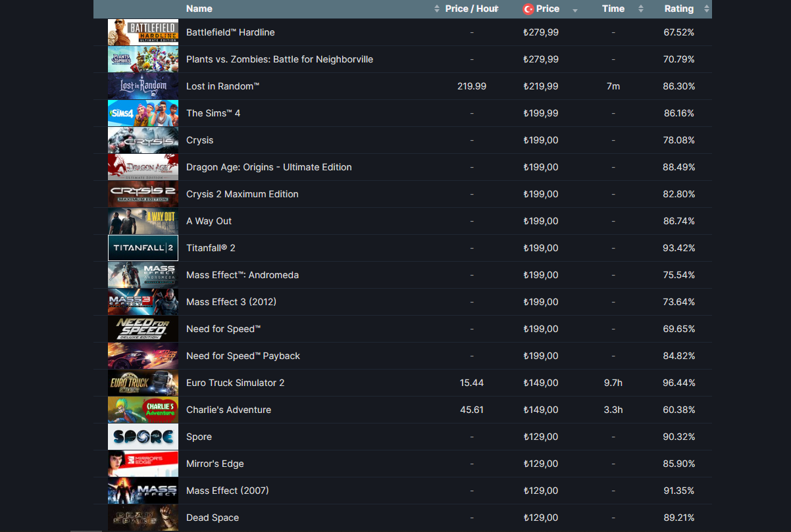Viewport: 791px width, 532px height.
Task: Open The Sims 4 thumbnail
Action: [143, 113]
